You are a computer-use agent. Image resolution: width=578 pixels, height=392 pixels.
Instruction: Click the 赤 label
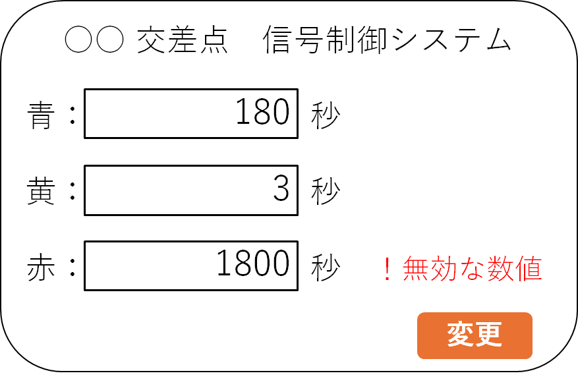(41, 267)
